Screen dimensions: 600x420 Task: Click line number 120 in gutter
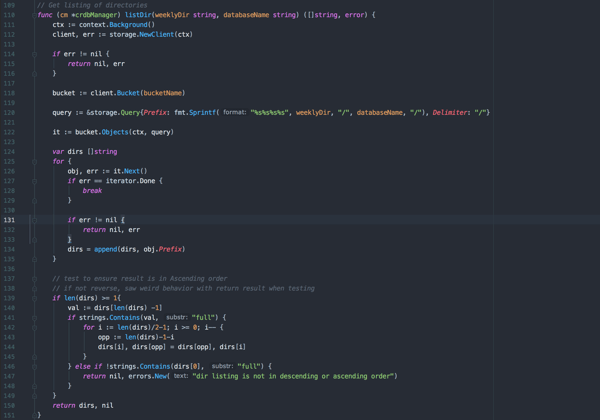pyautogui.click(x=9, y=113)
